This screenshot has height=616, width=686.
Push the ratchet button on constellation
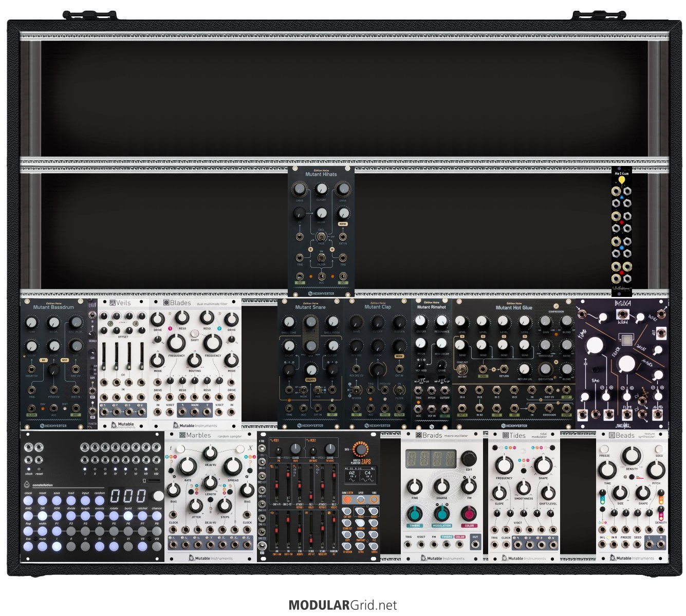(143, 516)
